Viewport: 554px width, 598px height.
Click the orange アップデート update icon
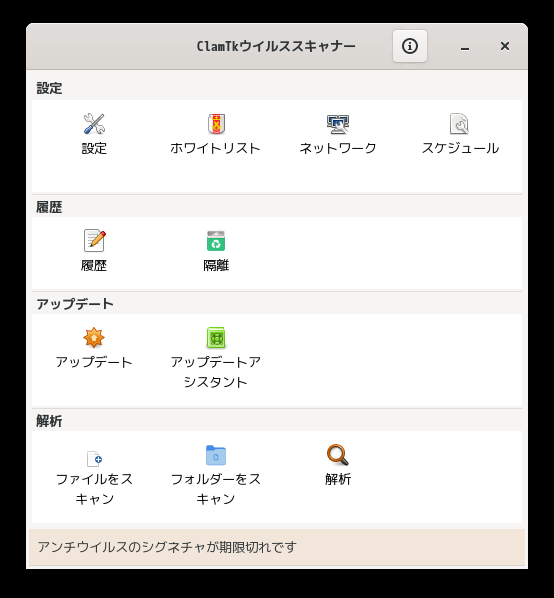click(94, 338)
